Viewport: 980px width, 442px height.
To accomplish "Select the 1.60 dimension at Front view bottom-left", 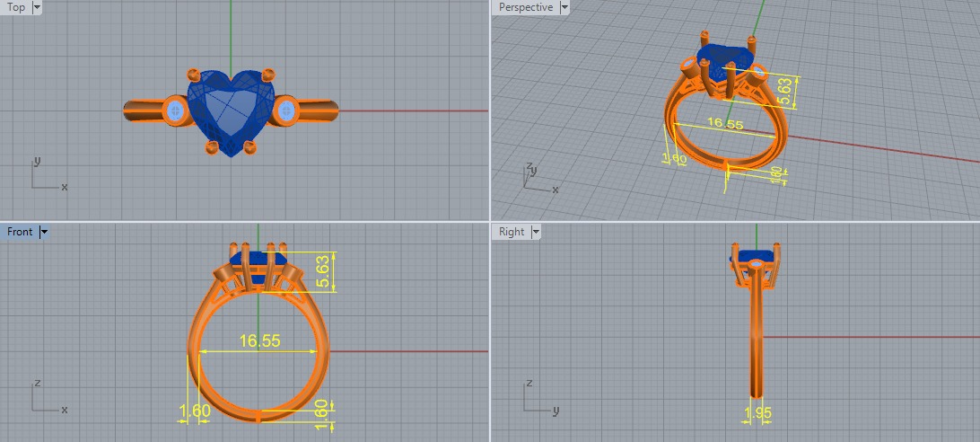I will tap(195, 412).
